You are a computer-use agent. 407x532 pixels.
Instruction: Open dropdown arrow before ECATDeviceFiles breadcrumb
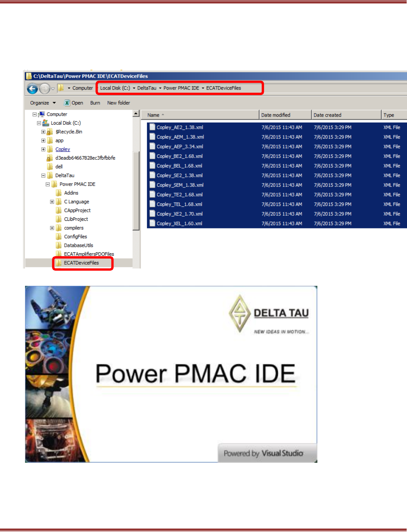(203, 88)
